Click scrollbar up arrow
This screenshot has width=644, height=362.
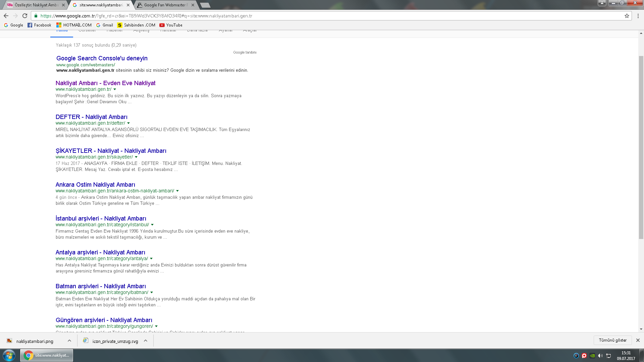click(641, 33)
